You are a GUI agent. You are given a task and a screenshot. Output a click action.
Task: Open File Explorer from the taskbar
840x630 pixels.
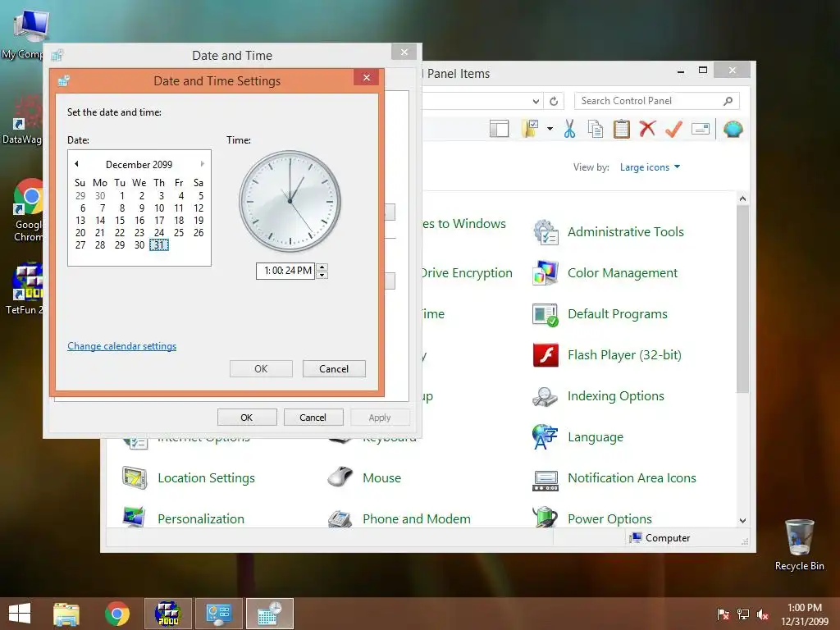[x=66, y=614]
